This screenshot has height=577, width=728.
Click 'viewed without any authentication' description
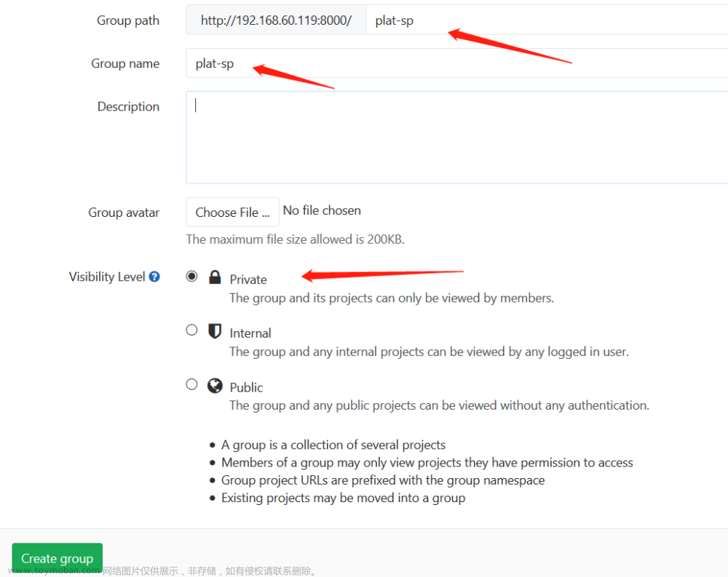coord(439,406)
